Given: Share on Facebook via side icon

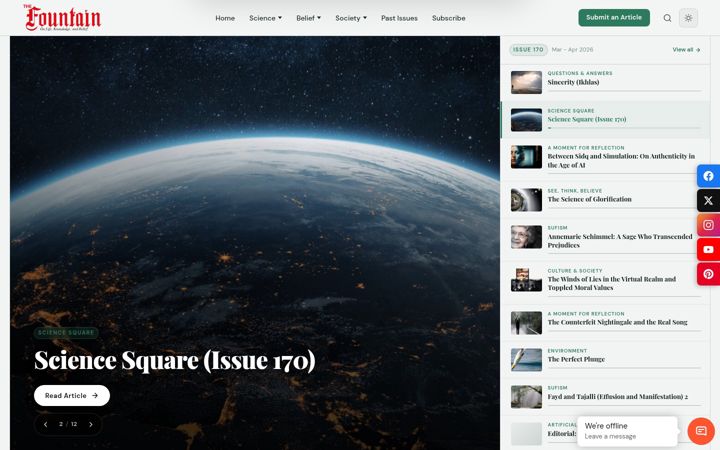Looking at the screenshot, I should [x=709, y=176].
